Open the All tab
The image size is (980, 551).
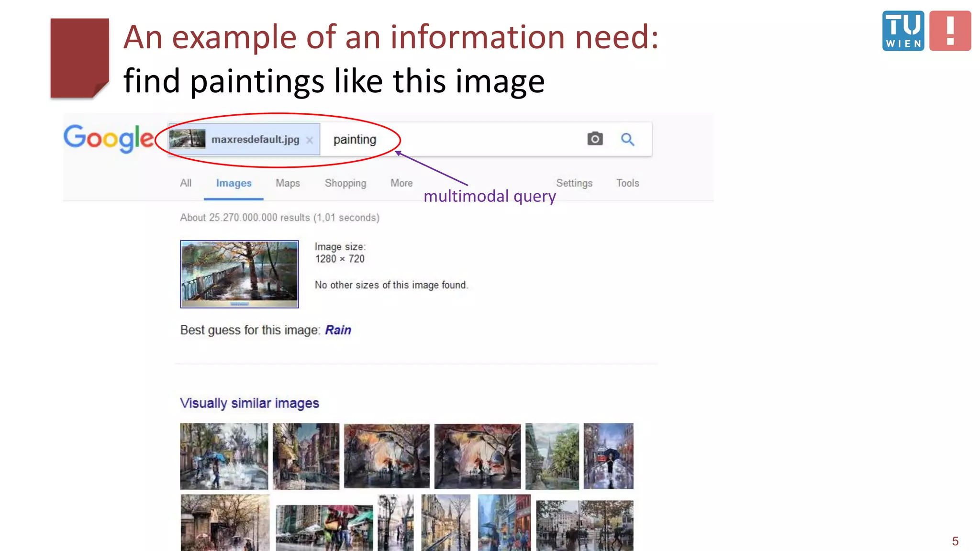(186, 183)
